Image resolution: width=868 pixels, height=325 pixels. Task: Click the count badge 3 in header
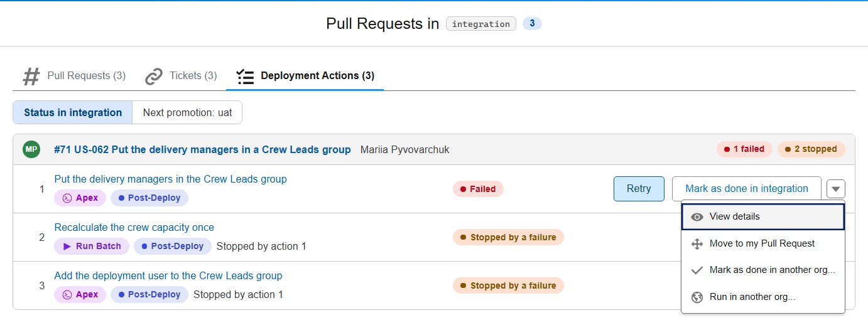532,24
